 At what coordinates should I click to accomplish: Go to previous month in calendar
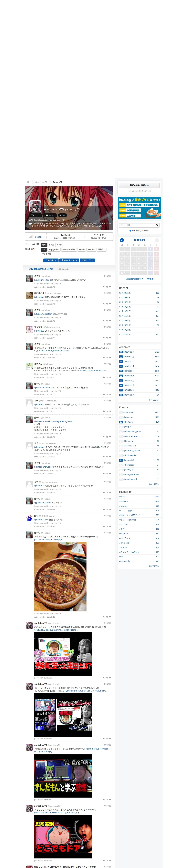(x=122, y=240)
